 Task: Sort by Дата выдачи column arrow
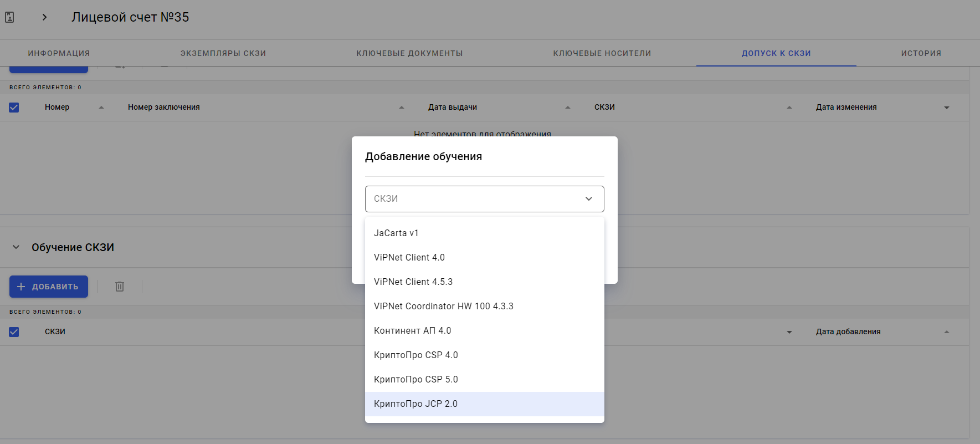(568, 108)
